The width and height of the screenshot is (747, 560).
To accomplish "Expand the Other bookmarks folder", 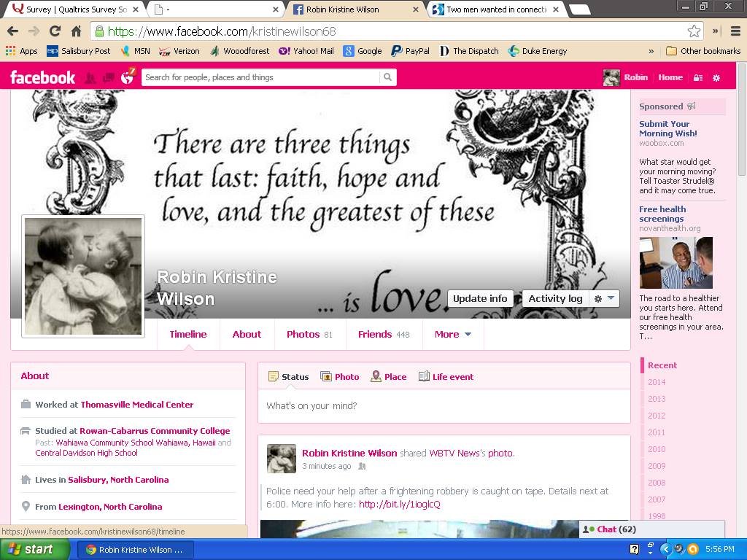I will (x=703, y=51).
